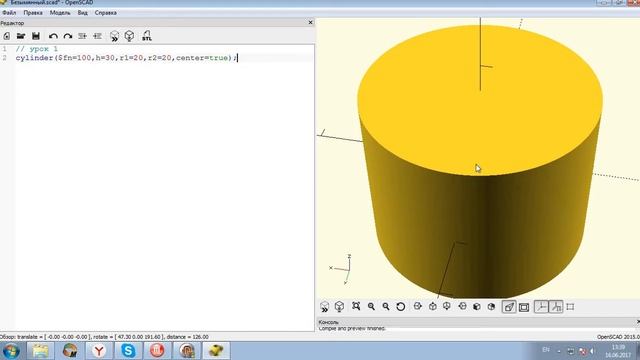Export the model as STL

pos(147,36)
